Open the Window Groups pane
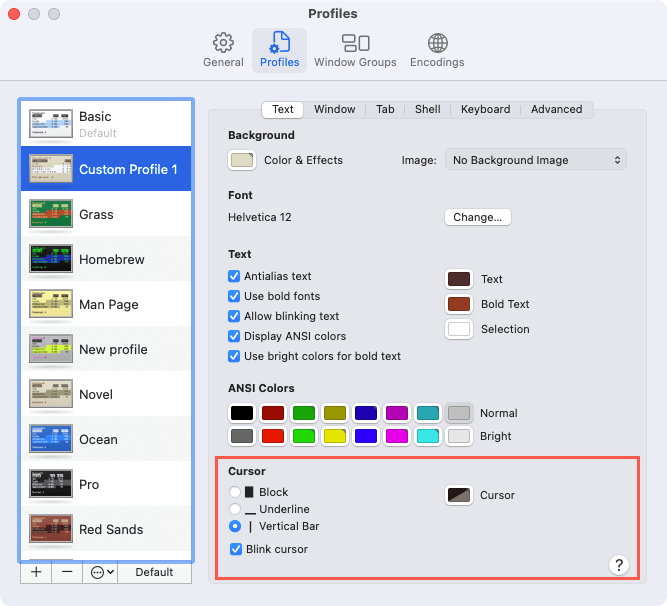667x606 pixels. point(355,50)
